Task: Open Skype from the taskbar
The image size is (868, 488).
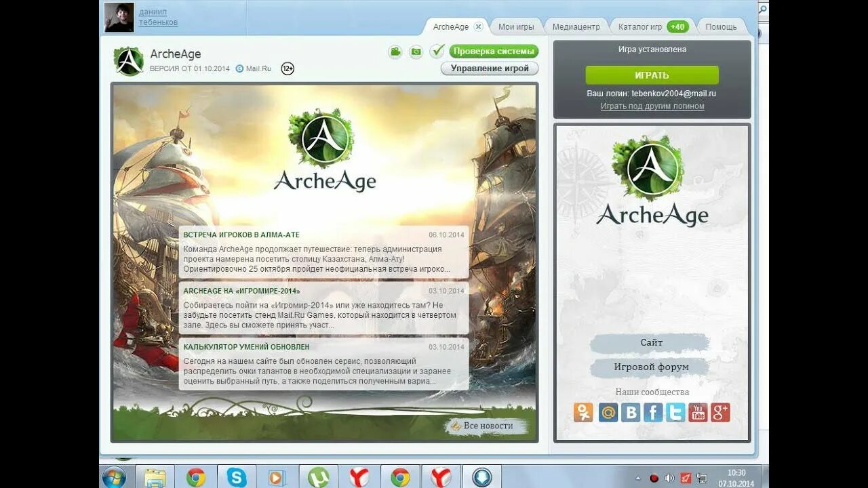Action: point(237,477)
